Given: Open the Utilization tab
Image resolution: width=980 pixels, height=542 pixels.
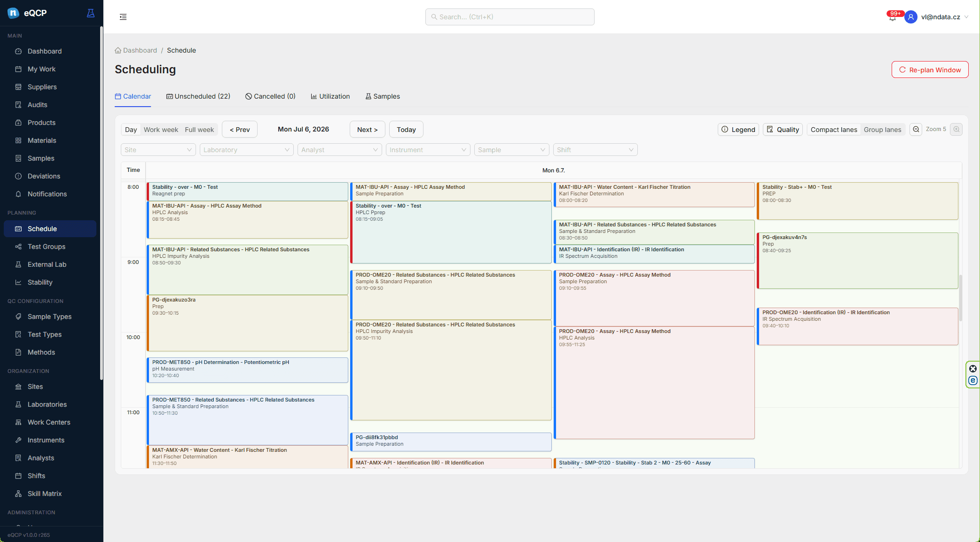Looking at the screenshot, I should click(330, 96).
